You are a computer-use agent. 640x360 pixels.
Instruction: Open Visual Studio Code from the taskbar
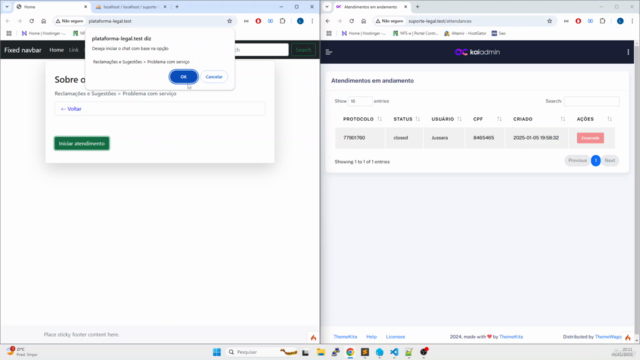[x=394, y=352]
